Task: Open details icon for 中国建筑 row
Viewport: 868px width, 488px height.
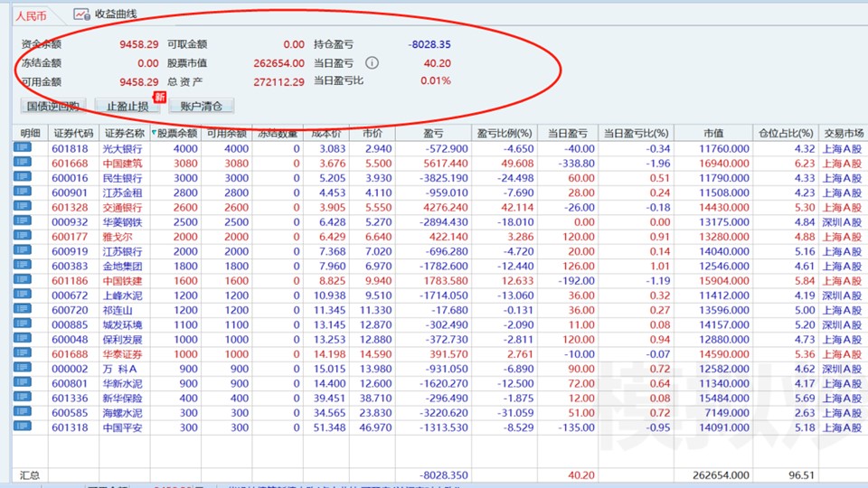Action: (x=23, y=162)
